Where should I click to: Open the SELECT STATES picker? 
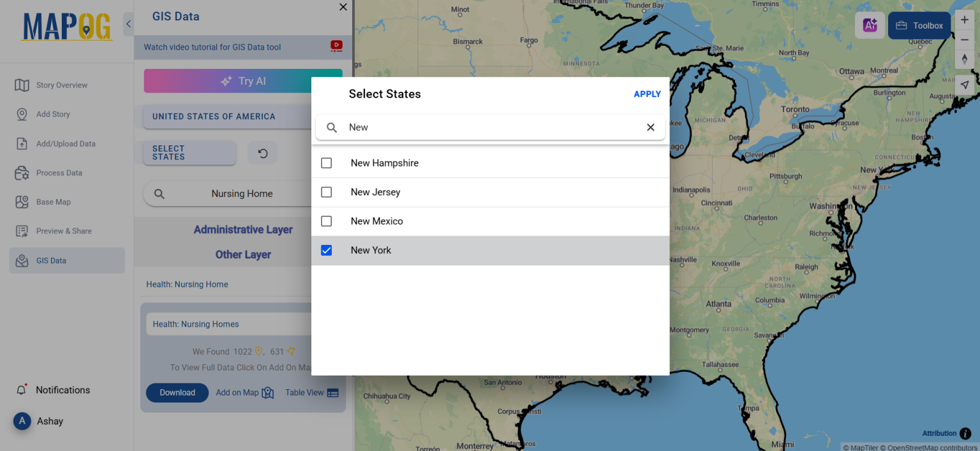point(189,153)
